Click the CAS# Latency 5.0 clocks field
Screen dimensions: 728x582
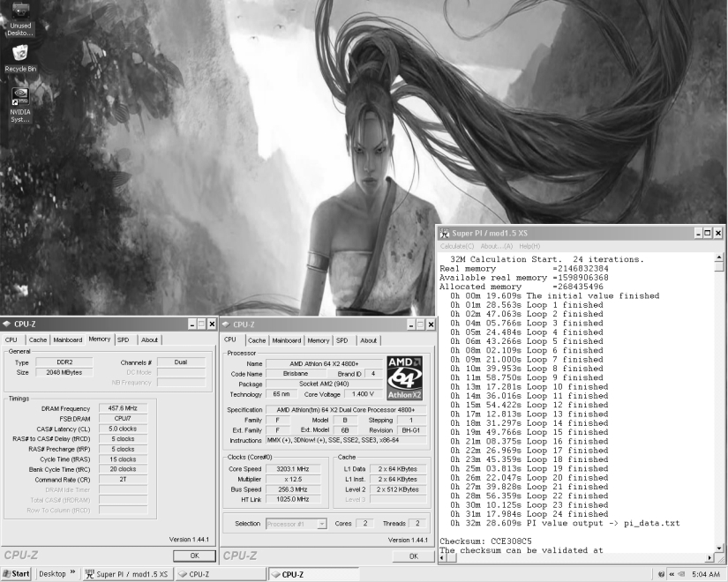pyautogui.click(x=123, y=429)
